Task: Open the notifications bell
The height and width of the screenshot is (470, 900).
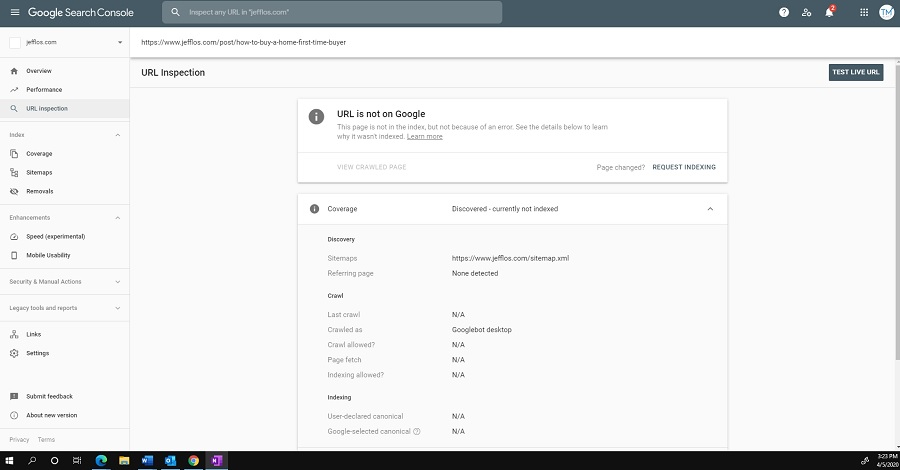Action: 829,12
